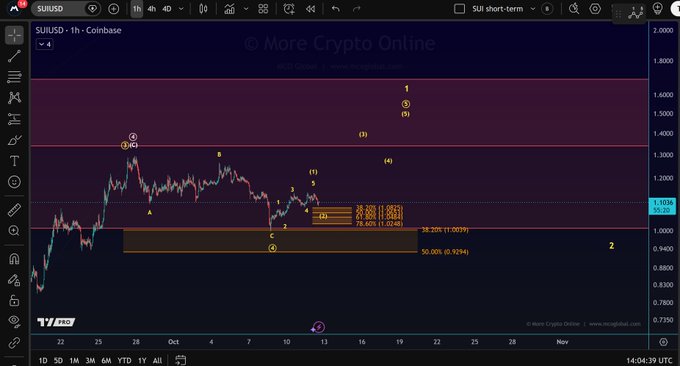The height and width of the screenshot is (366, 680).
Task: Open quick search magnifier icon
Action: coord(574,9)
